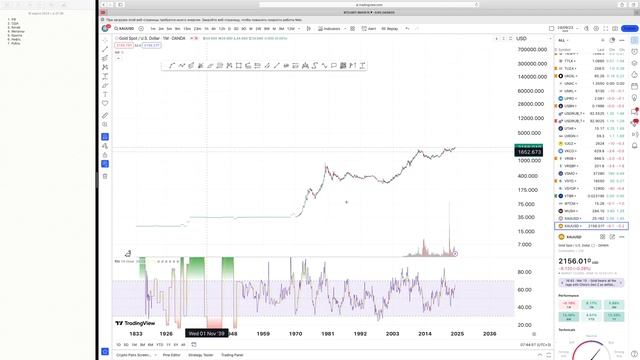This screenshot has width=640, height=360.
Task: Open the calendar icon in right sidebar
Action: pos(634,86)
